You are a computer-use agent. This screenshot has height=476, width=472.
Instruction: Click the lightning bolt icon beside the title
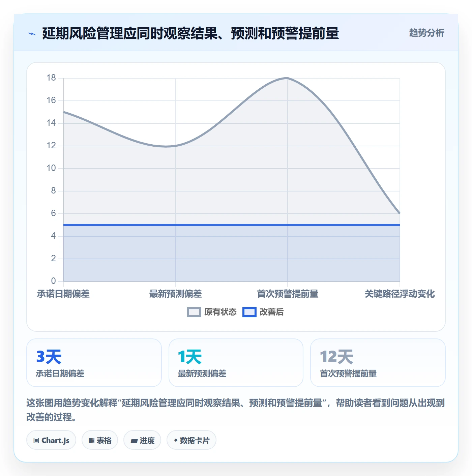32,34
